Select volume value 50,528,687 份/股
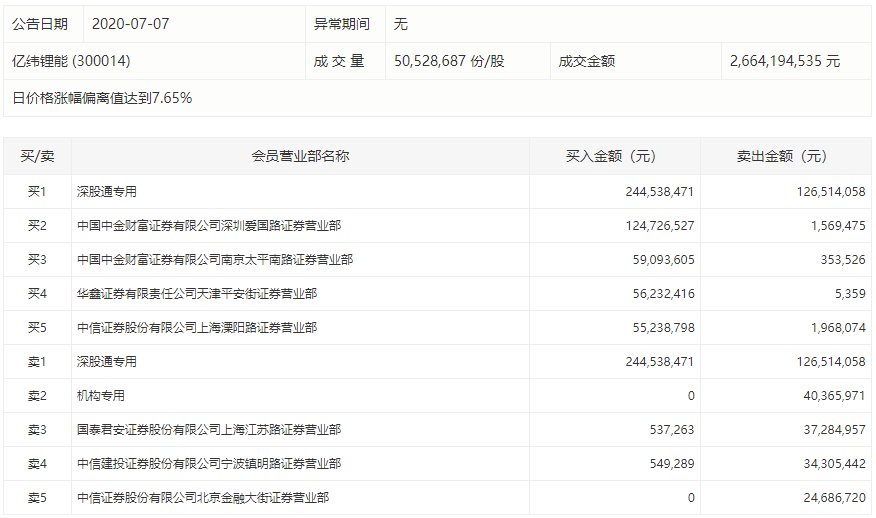Screen dimensions: 876x518 449,61
